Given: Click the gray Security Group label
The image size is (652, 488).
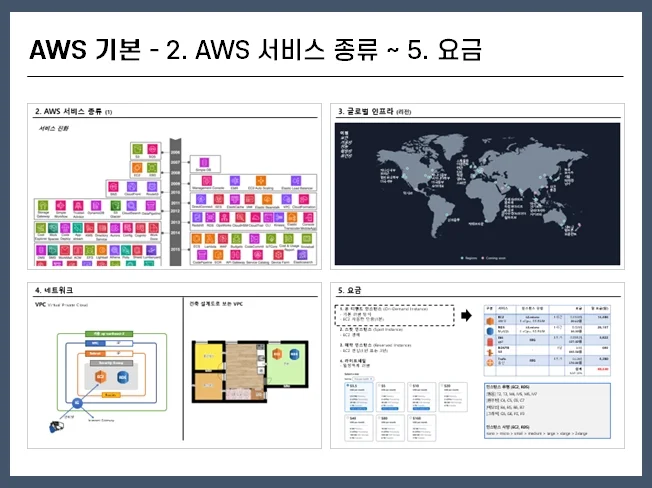Looking at the screenshot, I should (111, 363).
